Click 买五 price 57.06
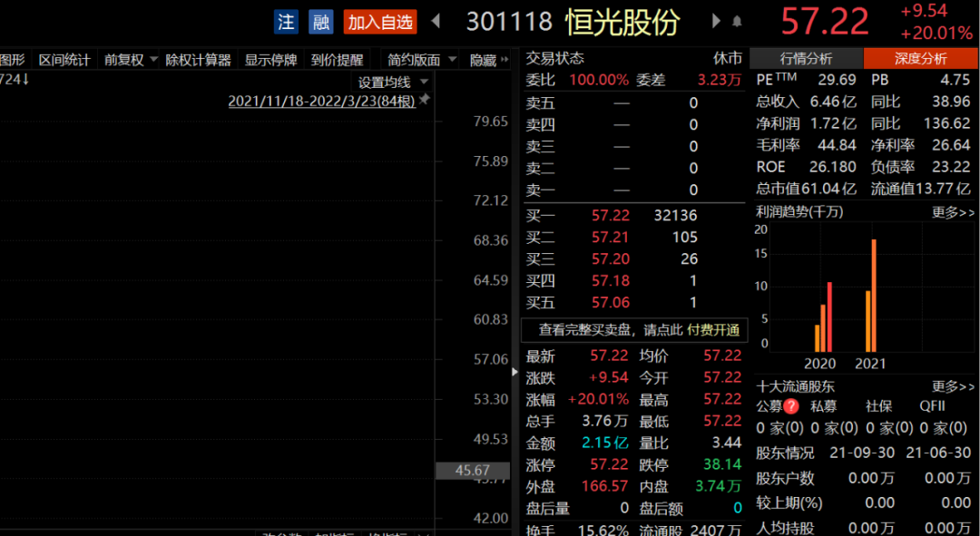This screenshot has height=536, width=980. (x=611, y=303)
